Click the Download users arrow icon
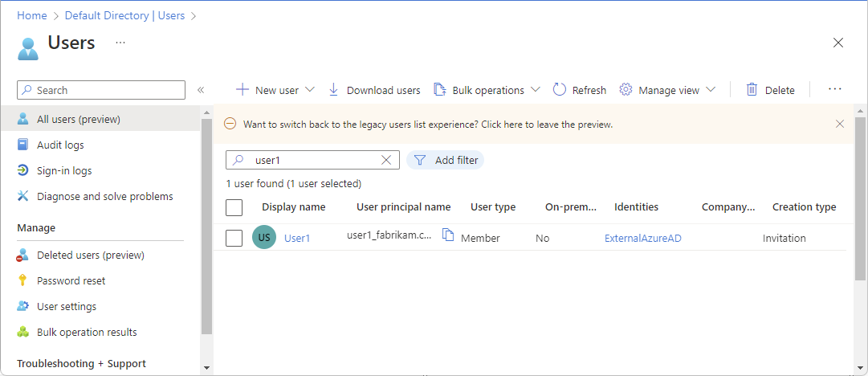Image resolution: width=868 pixels, height=376 pixels. coord(334,90)
